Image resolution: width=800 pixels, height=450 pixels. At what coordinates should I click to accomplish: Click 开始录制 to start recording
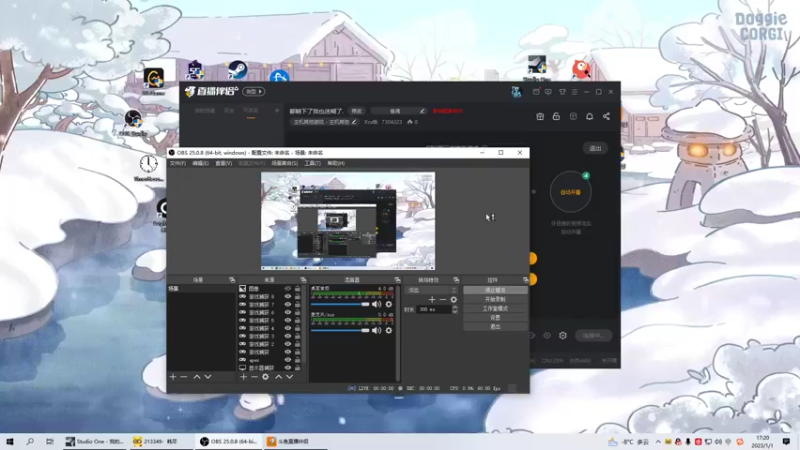(495, 299)
